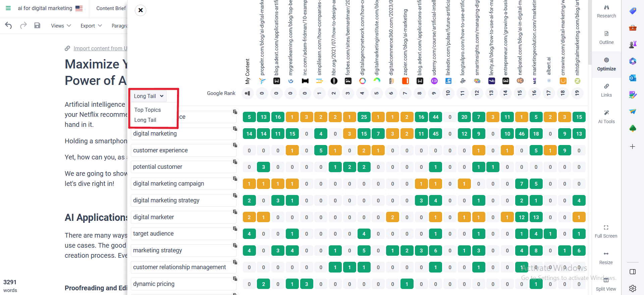The image size is (644, 295).
Task: Click the Proofreading and Editing heading
Action: (x=96, y=288)
